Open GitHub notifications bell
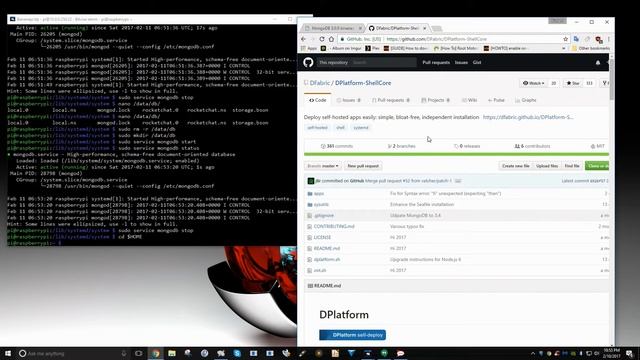The height and width of the screenshot is (360, 640). [598, 62]
